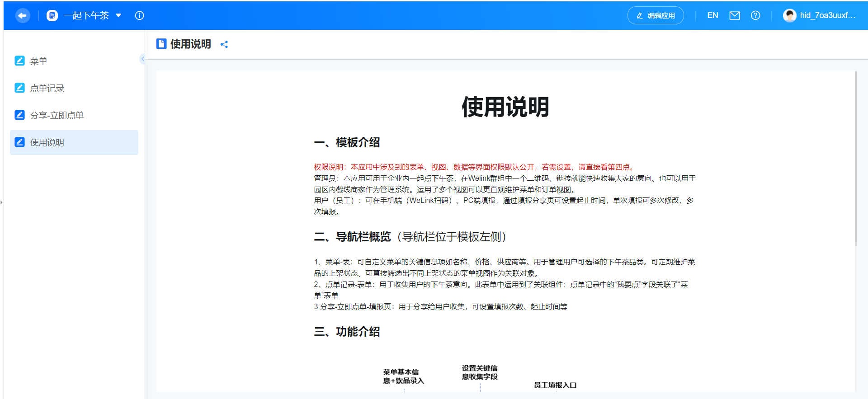The height and width of the screenshot is (399, 868).
Task: Click the paragraph starting 1、菜单-表
Action: click(x=505, y=268)
